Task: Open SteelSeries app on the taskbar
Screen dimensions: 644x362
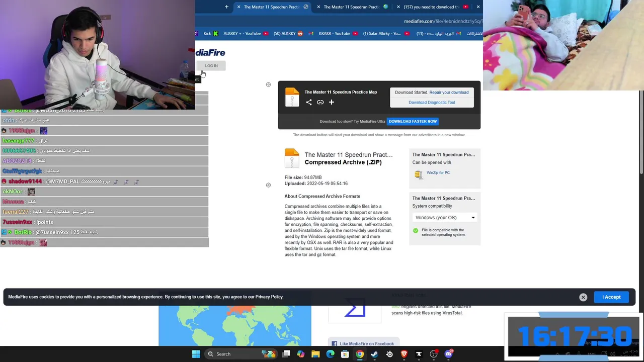Action: coord(389,354)
